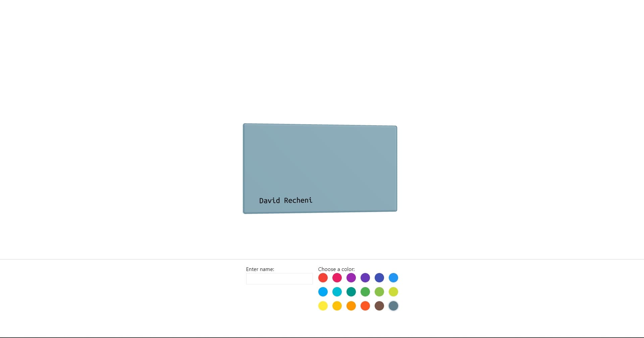Select the red color swatch

pyautogui.click(x=323, y=278)
